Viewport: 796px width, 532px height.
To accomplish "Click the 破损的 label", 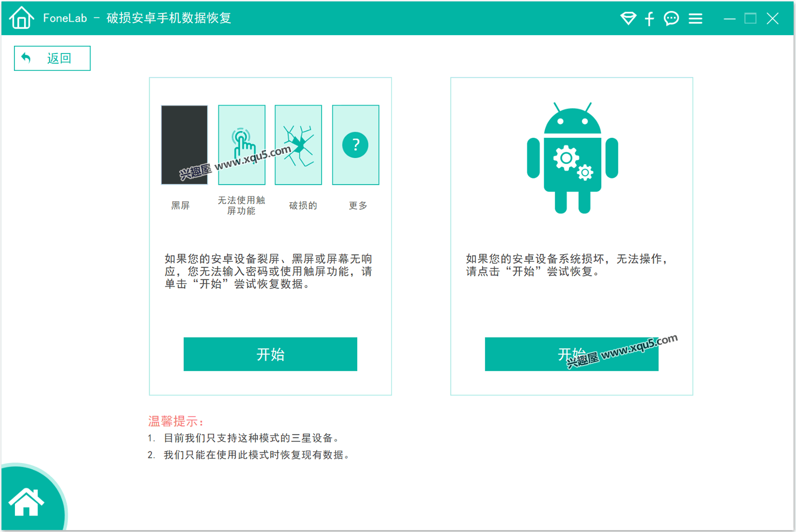I will pos(303,205).
